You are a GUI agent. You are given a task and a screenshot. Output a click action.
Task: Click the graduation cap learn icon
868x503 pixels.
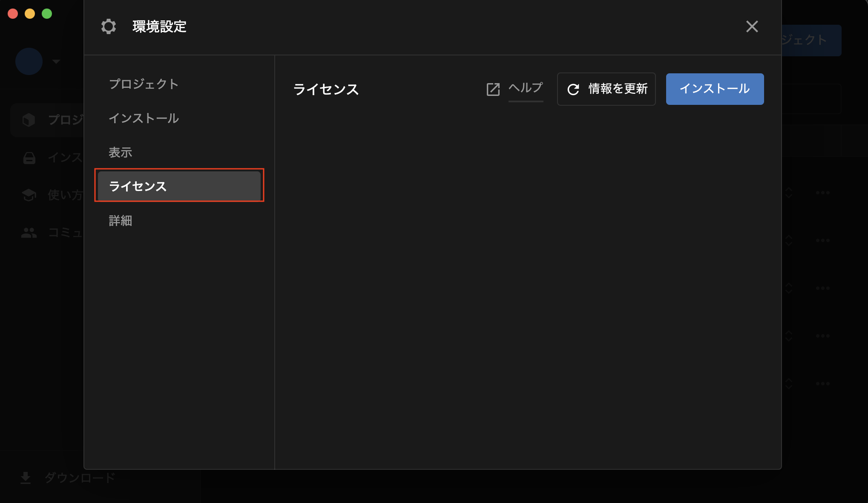pos(29,195)
